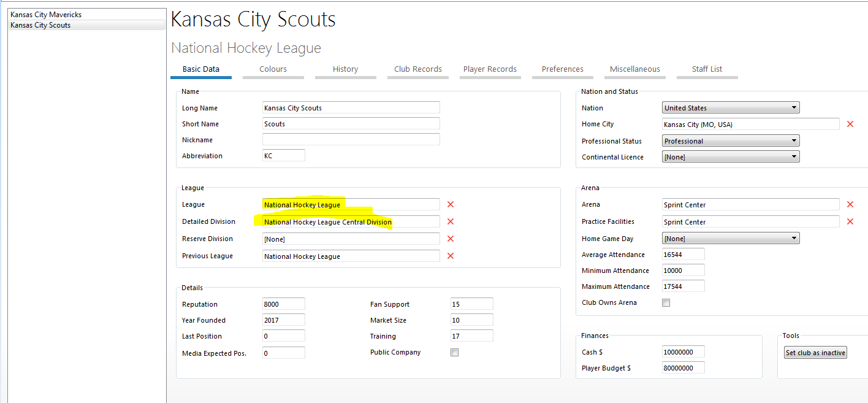Open the Preferences tab
868x403 pixels.
[x=563, y=69]
